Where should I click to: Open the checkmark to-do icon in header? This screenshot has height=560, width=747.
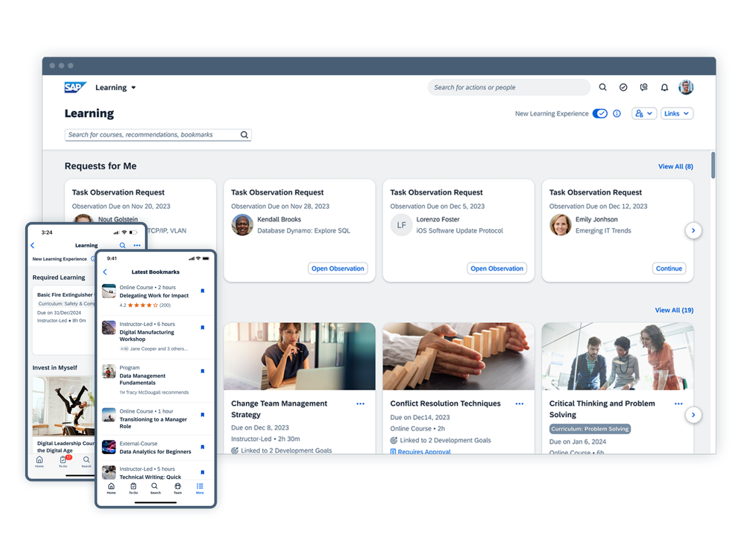(623, 87)
